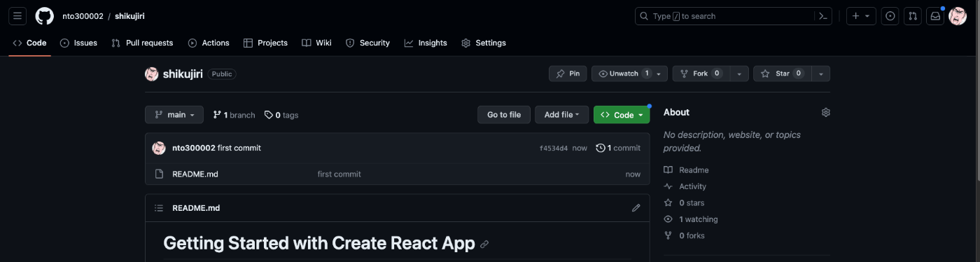980x262 pixels.
Task: Click the README.md file icon
Action: (159, 174)
